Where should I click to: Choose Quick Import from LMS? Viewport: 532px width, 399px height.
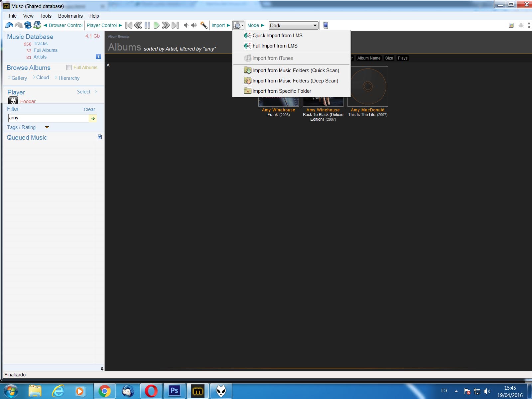pyautogui.click(x=291, y=36)
